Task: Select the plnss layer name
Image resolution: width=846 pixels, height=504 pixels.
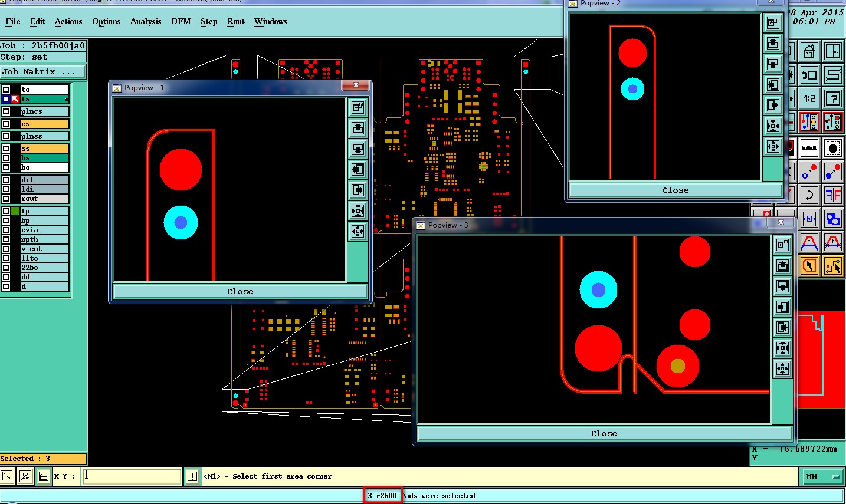Action: click(x=44, y=136)
